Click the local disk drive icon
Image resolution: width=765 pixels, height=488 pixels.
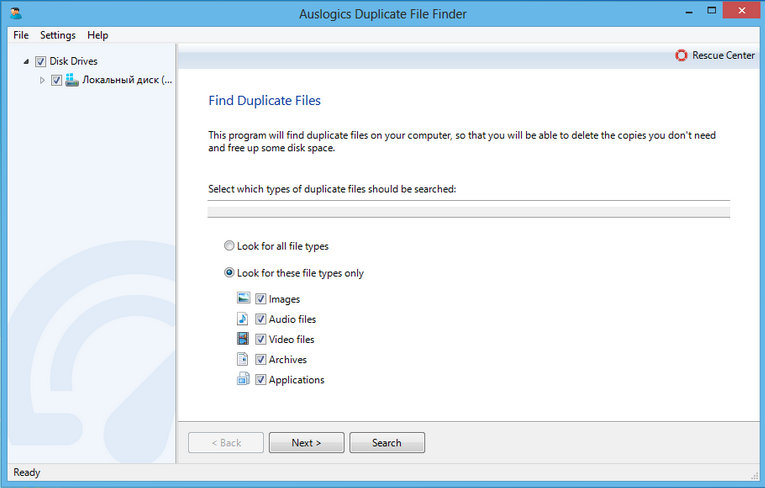[x=72, y=80]
